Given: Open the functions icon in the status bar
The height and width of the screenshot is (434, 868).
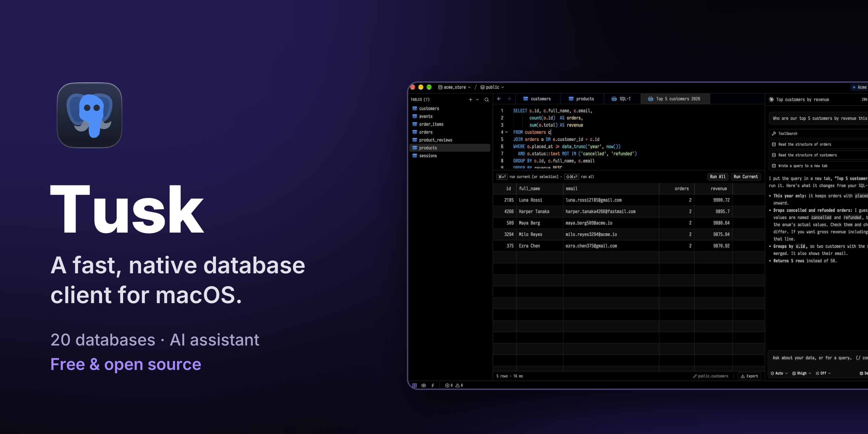Looking at the screenshot, I should coord(433,386).
